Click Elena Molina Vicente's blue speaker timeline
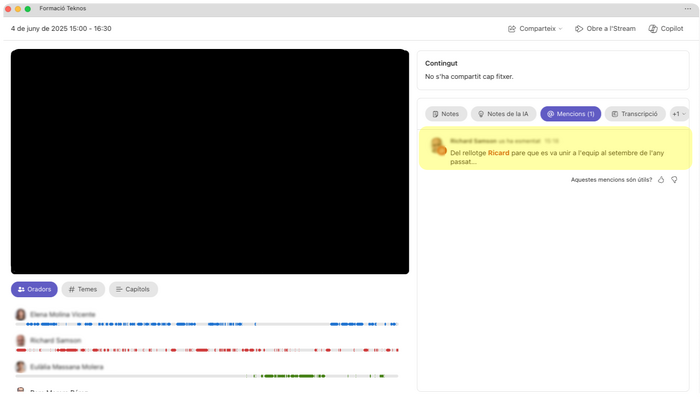Screen dimensions: 700x403 [207, 324]
